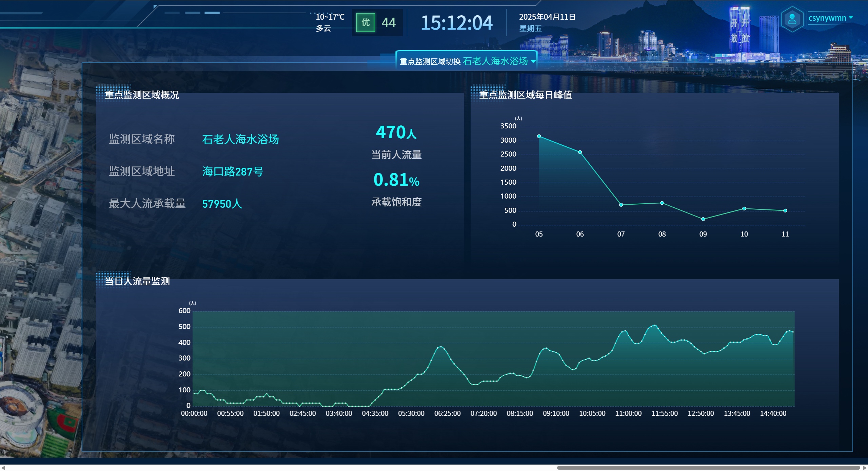Screen dimensions: 868x471
Task: Click the 监测区域地址 label
Action: 142,171
